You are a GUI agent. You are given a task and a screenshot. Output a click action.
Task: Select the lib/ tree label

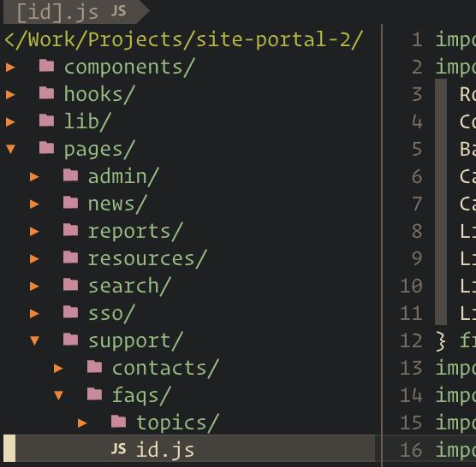pos(87,121)
